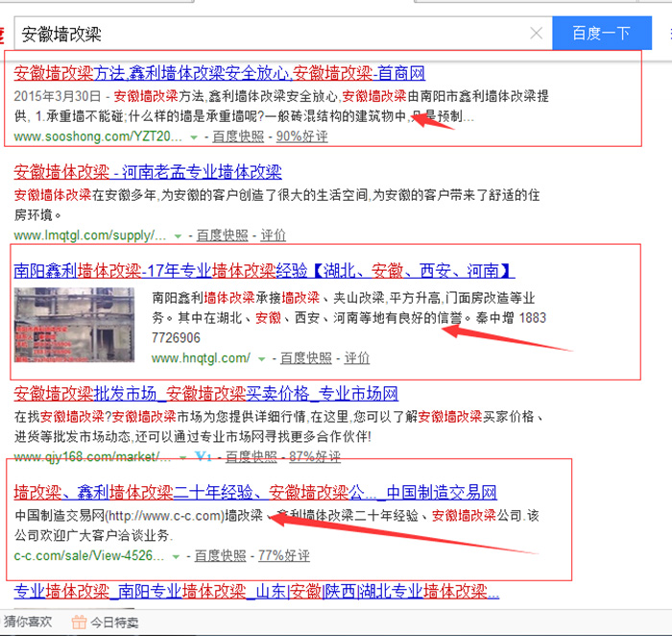This screenshot has height=636, width=672.
Task: Open 猜你喜欢 in the bottom bar
Action: click(x=28, y=622)
